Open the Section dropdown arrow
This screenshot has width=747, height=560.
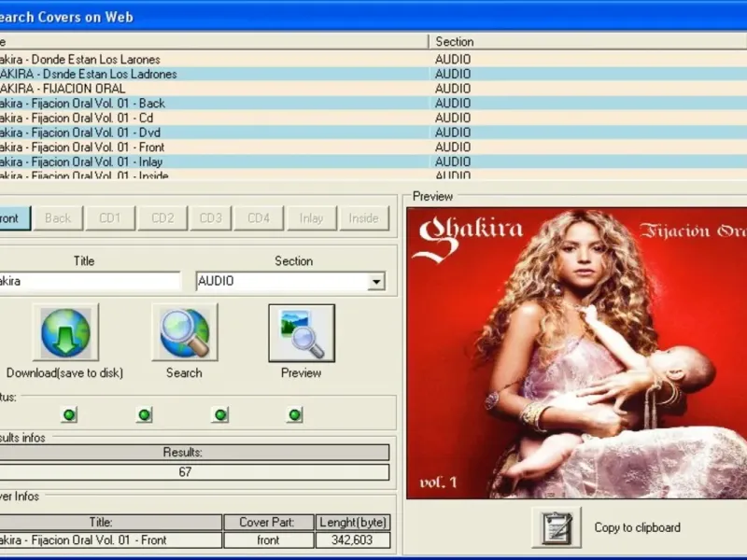[x=376, y=282]
